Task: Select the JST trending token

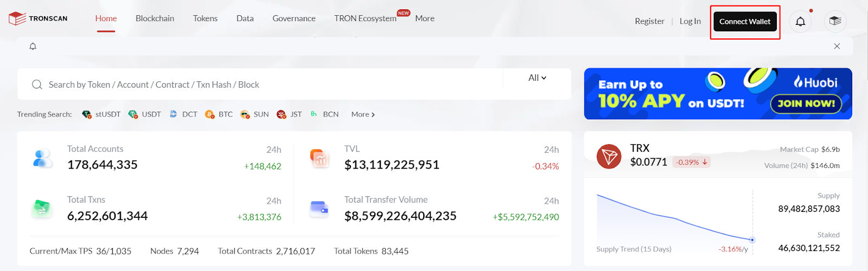Action: click(289, 114)
